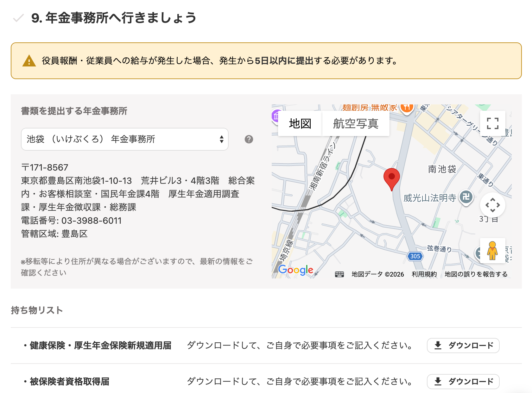The height and width of the screenshot is (393, 532).
Task: Download 被保険者資格取得届 form
Action: pyautogui.click(x=463, y=382)
